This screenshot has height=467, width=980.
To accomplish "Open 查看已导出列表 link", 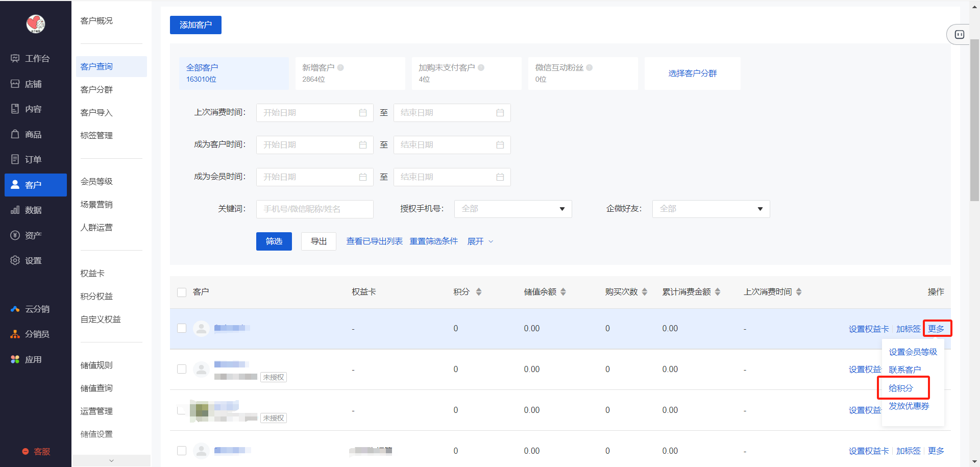I will click(375, 241).
